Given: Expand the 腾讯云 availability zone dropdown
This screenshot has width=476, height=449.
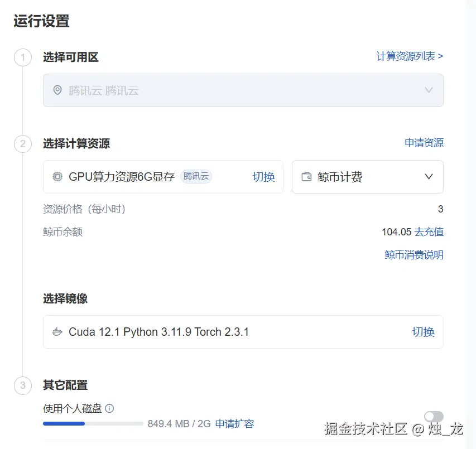Looking at the screenshot, I should click(x=429, y=90).
